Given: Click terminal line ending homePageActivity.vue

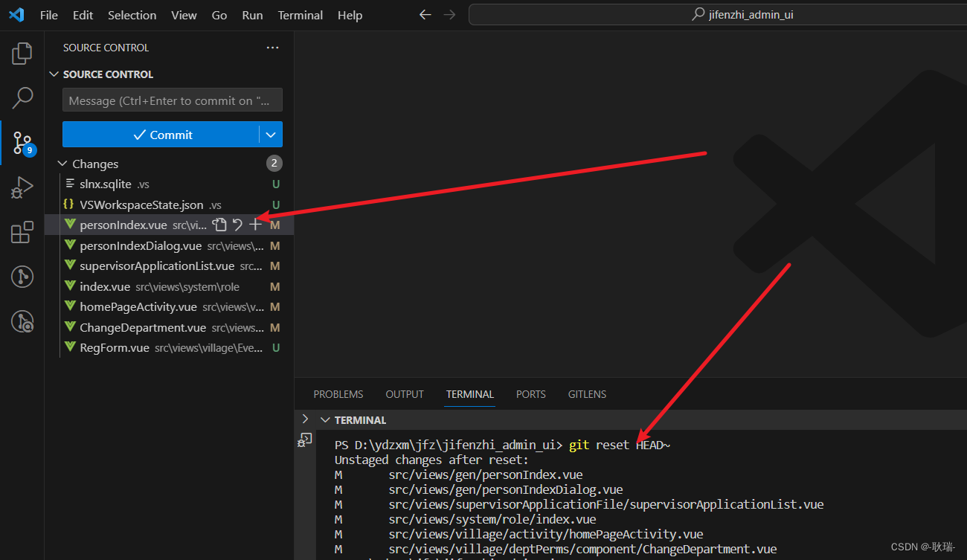Looking at the screenshot, I should 545,534.
